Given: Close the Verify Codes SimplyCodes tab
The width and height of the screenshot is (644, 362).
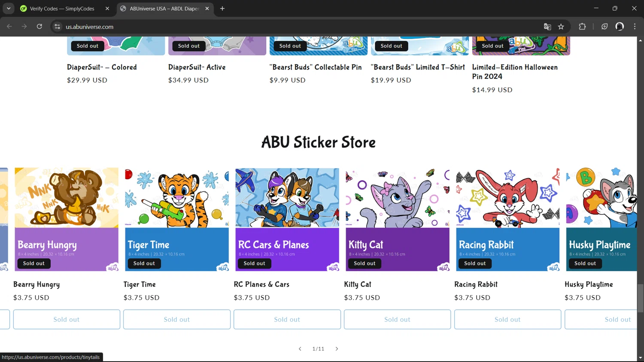Looking at the screenshot, I should point(107,9).
